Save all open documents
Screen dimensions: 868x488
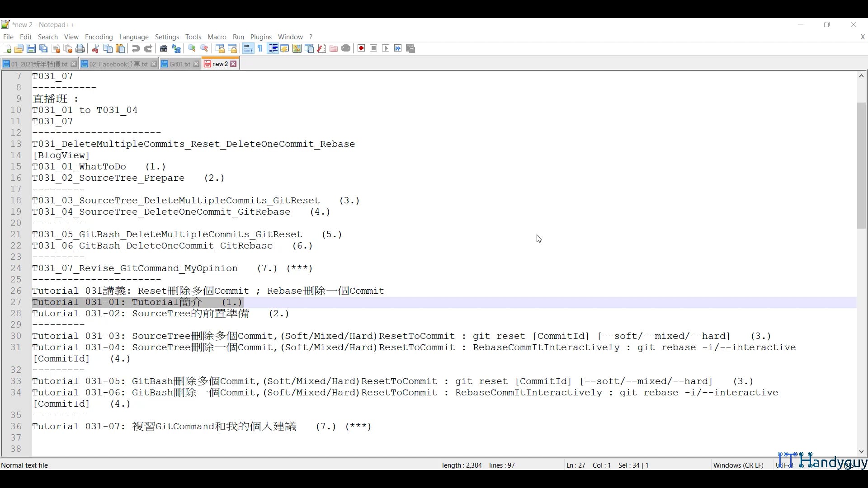point(43,48)
